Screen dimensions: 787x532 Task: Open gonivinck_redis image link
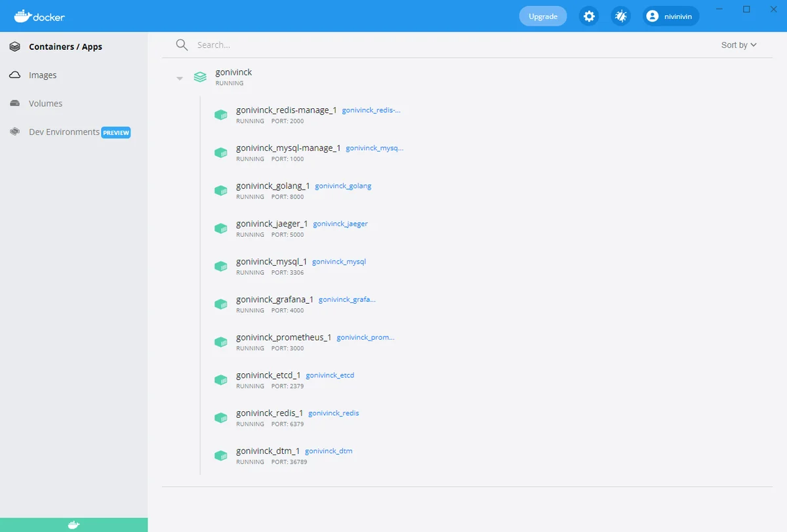[334, 413]
